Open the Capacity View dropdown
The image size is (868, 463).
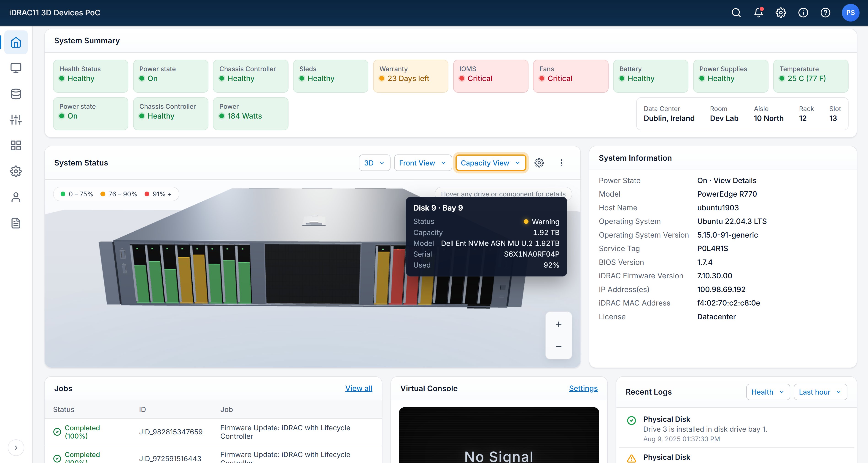(491, 163)
